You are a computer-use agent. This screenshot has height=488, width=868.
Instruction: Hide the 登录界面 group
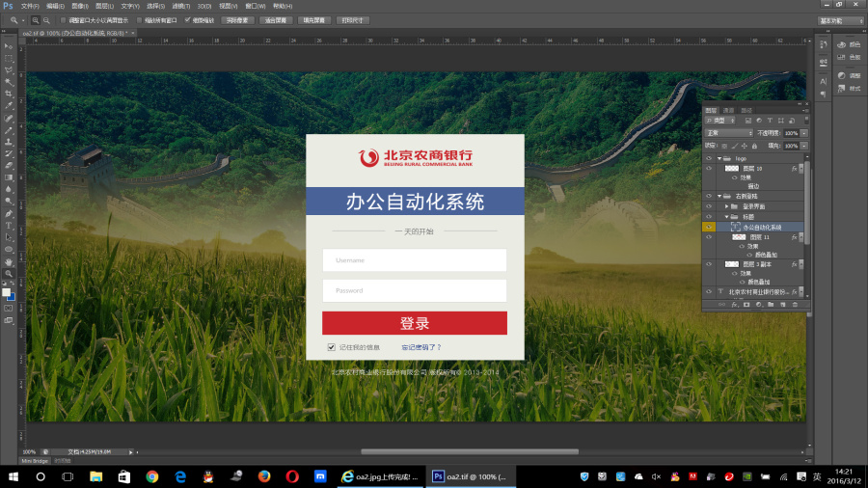709,206
